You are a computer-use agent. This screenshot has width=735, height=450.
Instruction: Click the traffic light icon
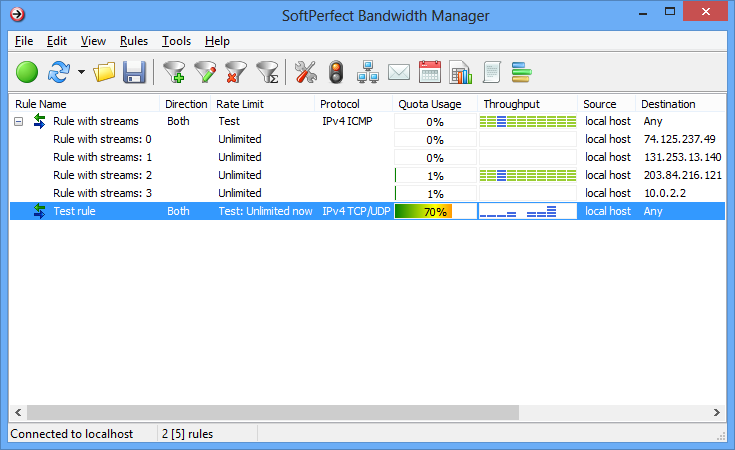336,72
